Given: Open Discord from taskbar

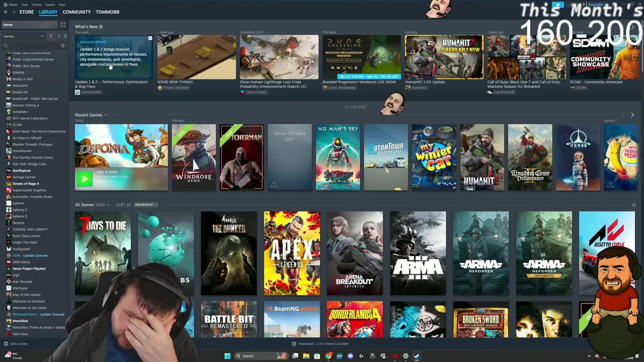Looking at the screenshot, I should pyautogui.click(x=350, y=356).
